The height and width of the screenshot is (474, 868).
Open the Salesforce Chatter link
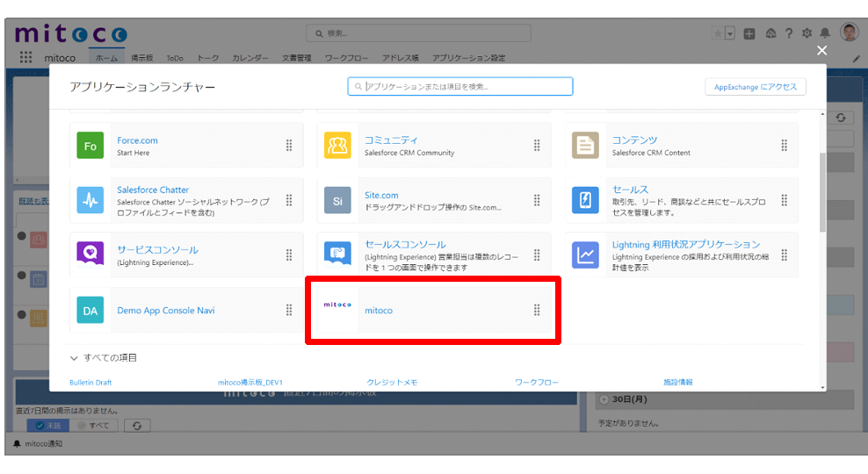[x=153, y=190]
